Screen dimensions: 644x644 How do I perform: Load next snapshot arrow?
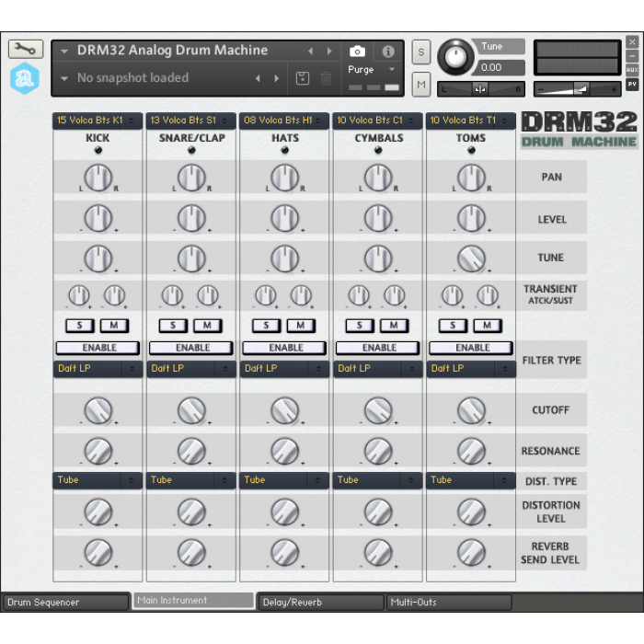[276, 78]
